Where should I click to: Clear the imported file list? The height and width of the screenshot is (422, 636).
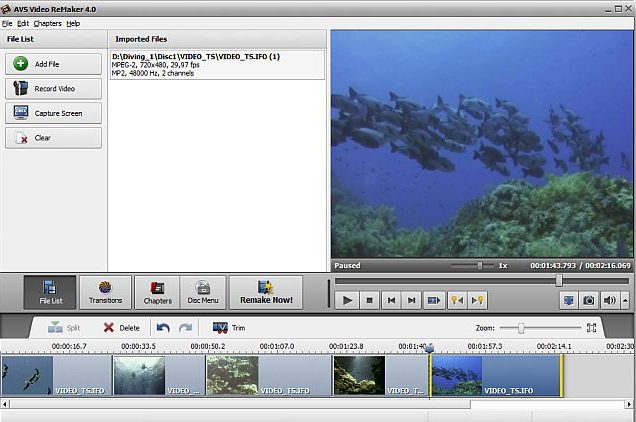click(x=53, y=138)
